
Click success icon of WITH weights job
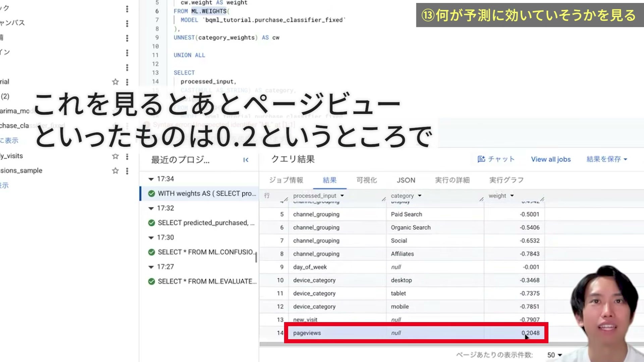click(x=152, y=193)
